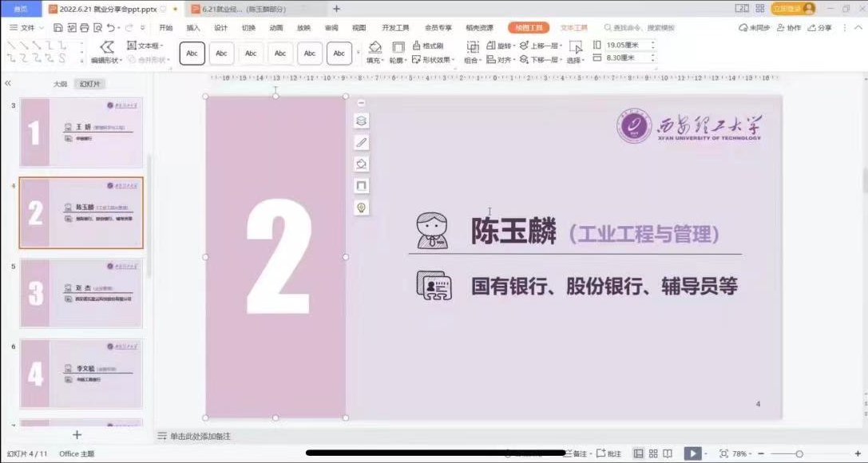
Task: Adjust the zoom slider handle
Action: click(x=799, y=453)
